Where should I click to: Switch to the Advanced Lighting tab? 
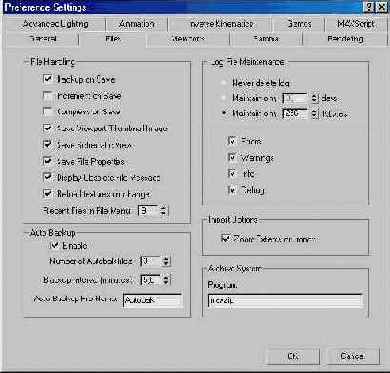click(x=56, y=24)
